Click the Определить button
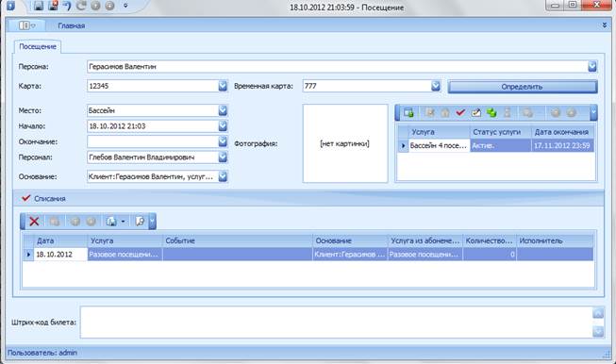Image resolution: width=616 pixels, height=364 pixels. (x=522, y=87)
